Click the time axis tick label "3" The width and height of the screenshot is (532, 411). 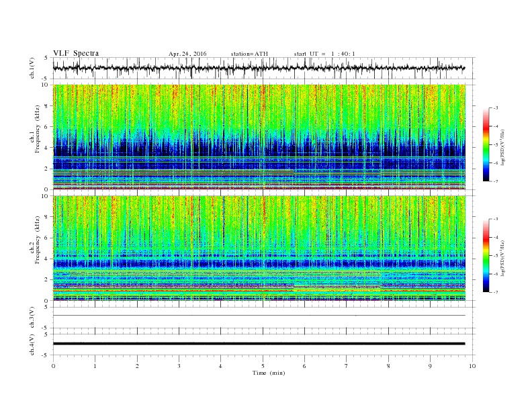tap(179, 366)
